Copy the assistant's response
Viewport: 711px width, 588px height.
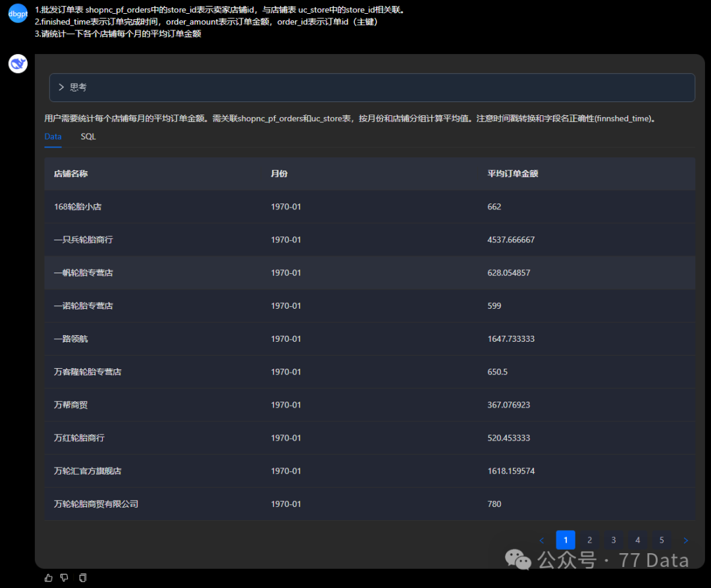(x=82, y=577)
